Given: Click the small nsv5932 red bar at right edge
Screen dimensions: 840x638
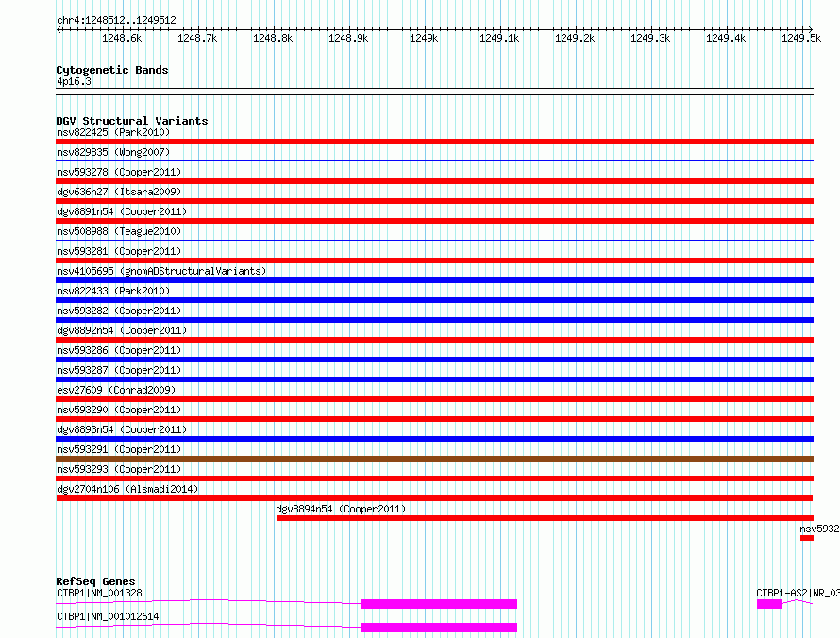Looking at the screenshot, I should click(807, 538).
